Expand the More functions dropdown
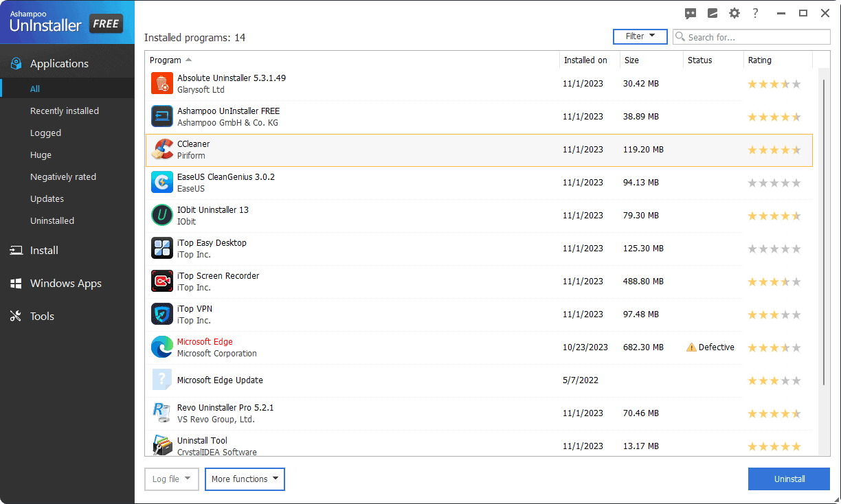Screen dimensions: 841x504 point(245,479)
